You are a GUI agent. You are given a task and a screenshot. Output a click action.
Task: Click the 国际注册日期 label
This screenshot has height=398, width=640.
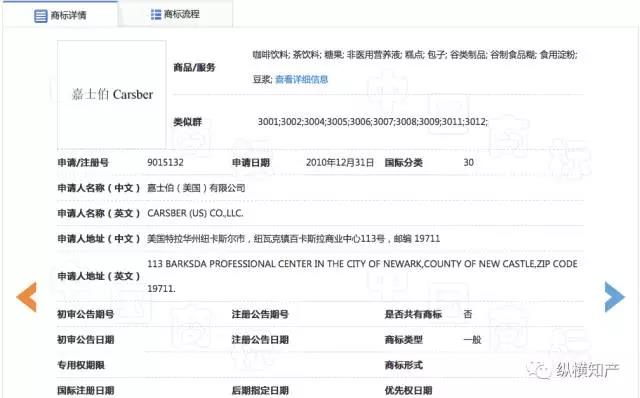[x=85, y=390]
